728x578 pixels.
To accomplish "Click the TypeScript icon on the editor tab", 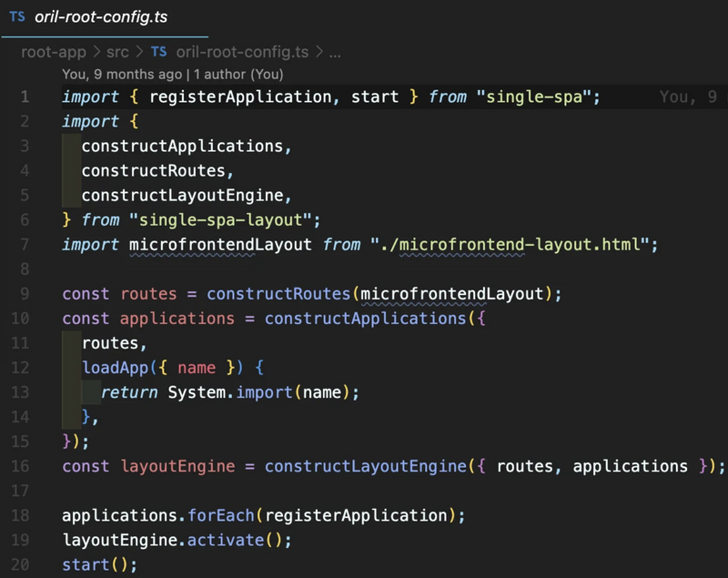I will coord(17,17).
